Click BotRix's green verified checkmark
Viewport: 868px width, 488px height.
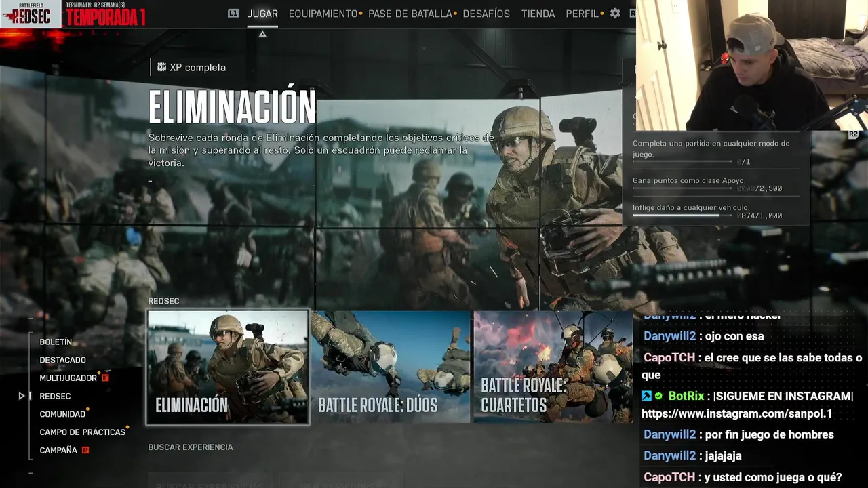coord(658,396)
